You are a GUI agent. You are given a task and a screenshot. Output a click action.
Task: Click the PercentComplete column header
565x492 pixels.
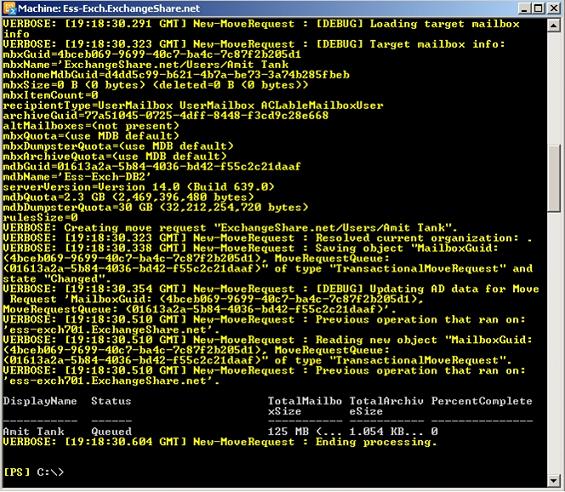tap(481, 401)
